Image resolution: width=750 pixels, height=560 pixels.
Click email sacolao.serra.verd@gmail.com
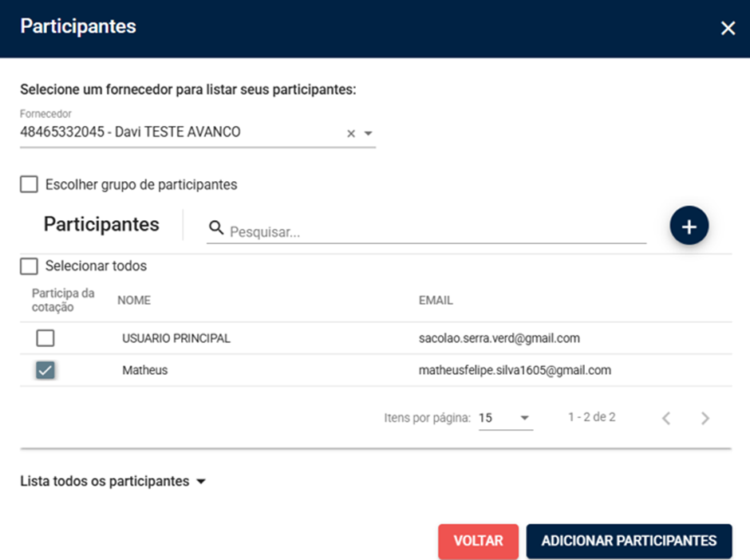(x=499, y=338)
